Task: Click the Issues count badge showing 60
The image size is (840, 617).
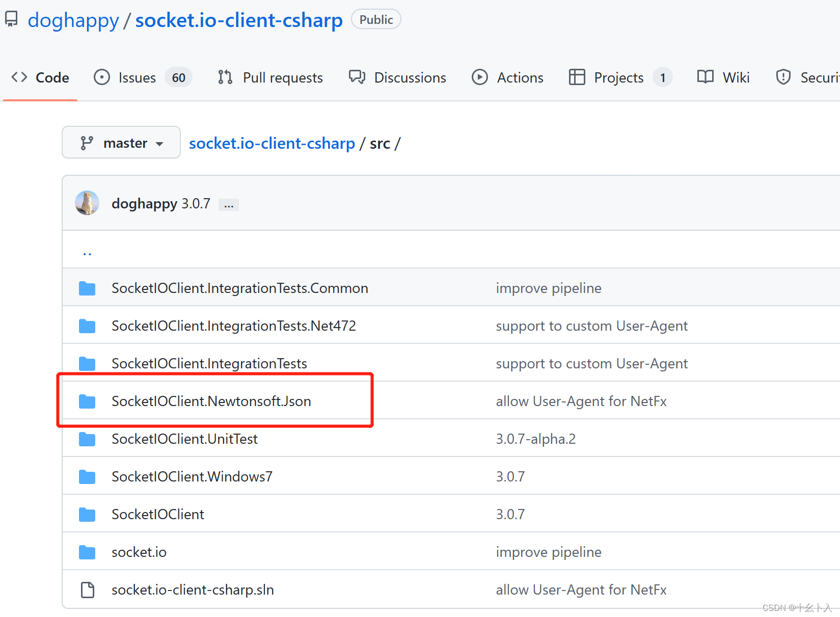Action: point(178,77)
